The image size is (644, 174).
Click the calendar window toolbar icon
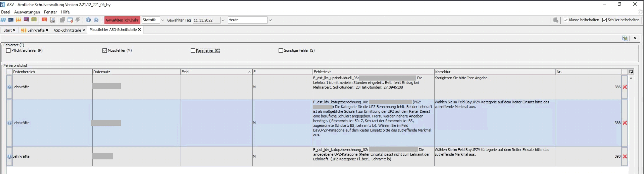point(70,20)
